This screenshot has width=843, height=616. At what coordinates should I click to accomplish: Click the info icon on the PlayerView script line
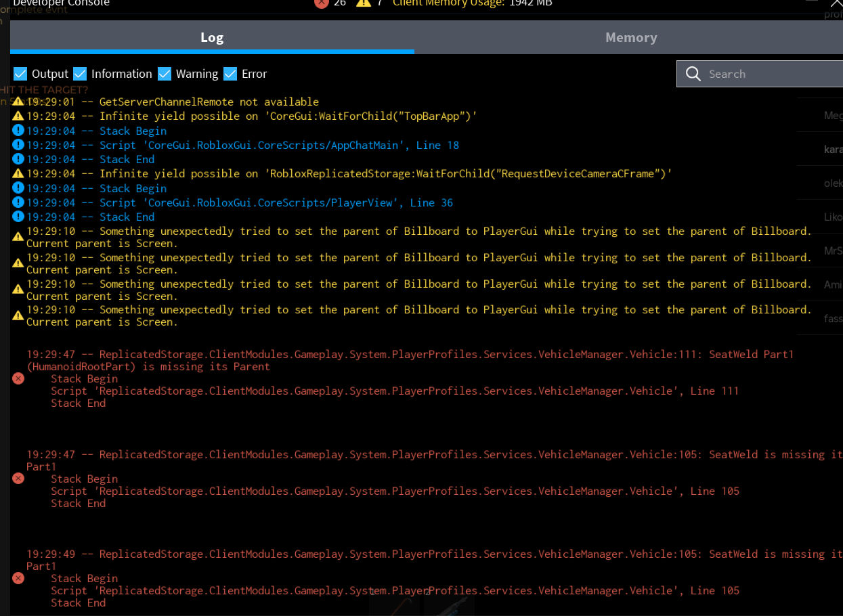click(18, 202)
